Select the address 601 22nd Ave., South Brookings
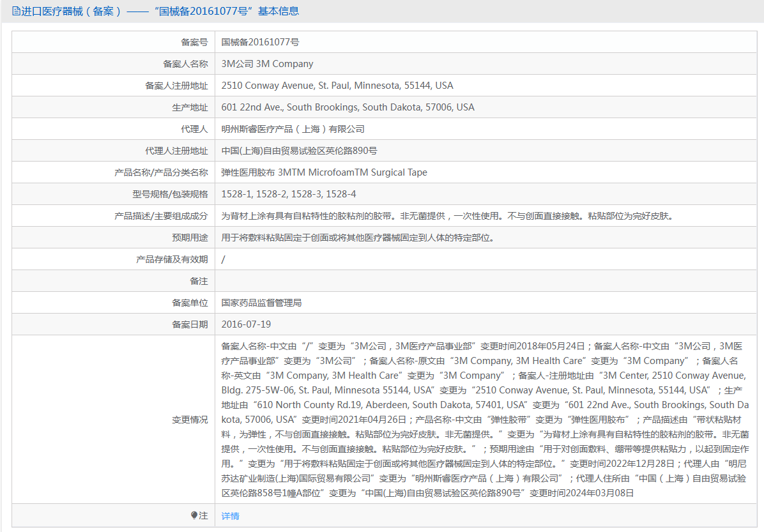Viewport: 764px width, 532px height. (x=348, y=108)
